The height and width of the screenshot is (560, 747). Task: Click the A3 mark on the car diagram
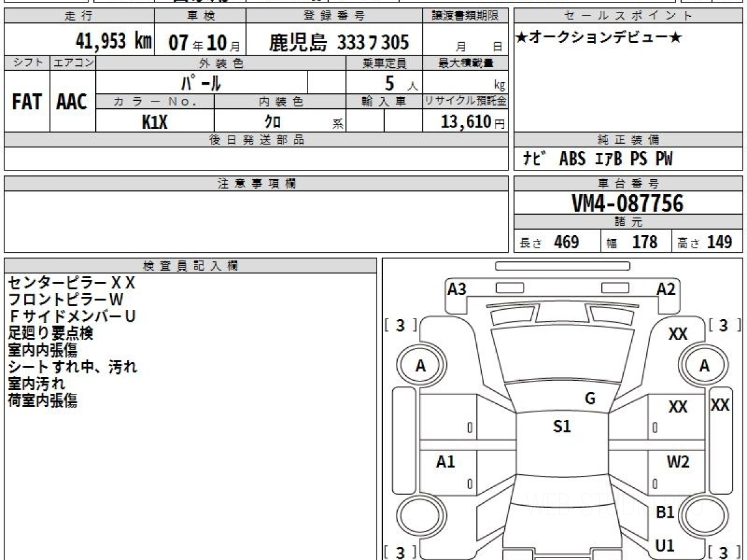[x=458, y=289]
